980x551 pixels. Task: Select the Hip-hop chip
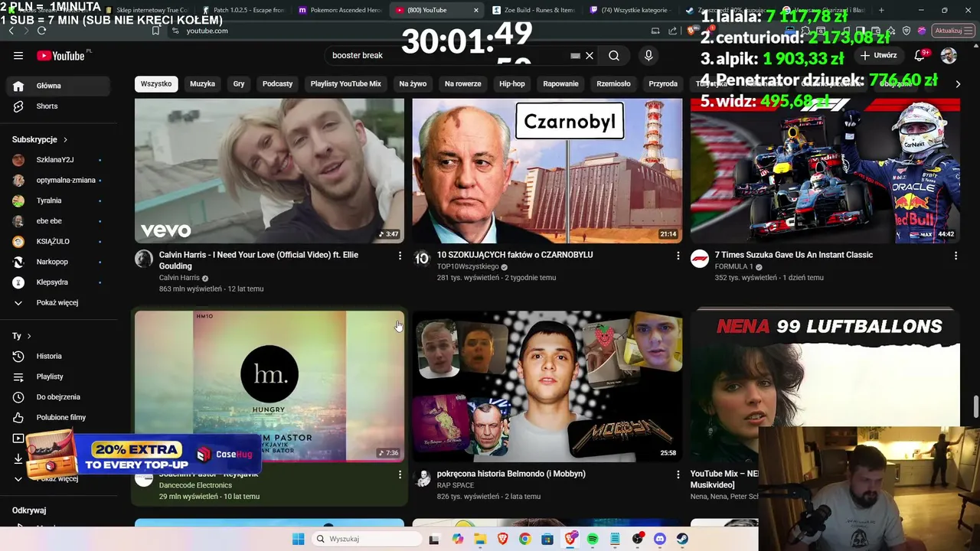pyautogui.click(x=512, y=83)
